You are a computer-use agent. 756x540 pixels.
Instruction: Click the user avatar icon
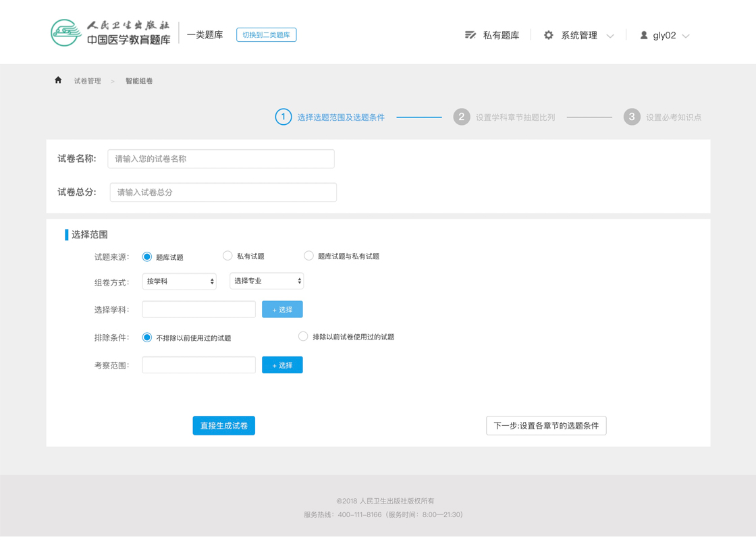click(x=644, y=35)
